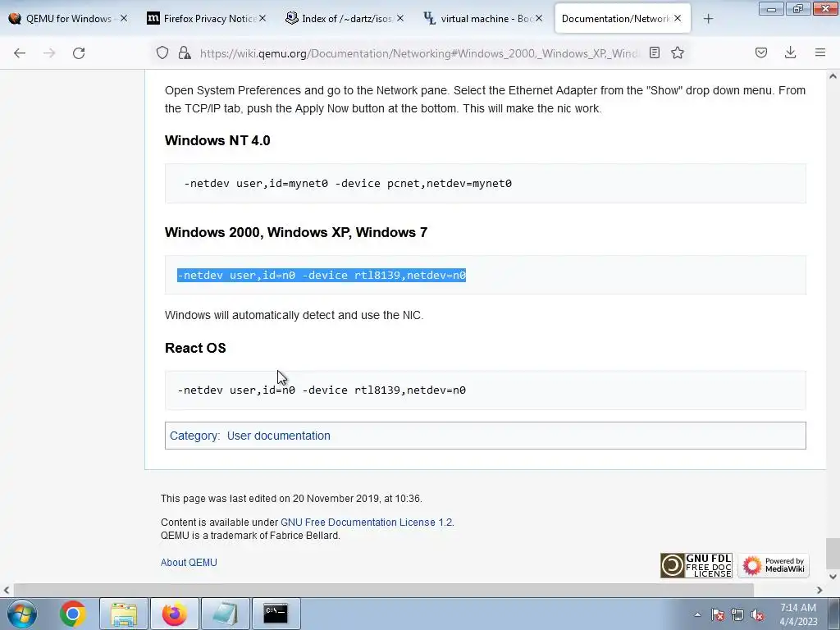
Task: View site security padlock info
Action: tap(185, 52)
